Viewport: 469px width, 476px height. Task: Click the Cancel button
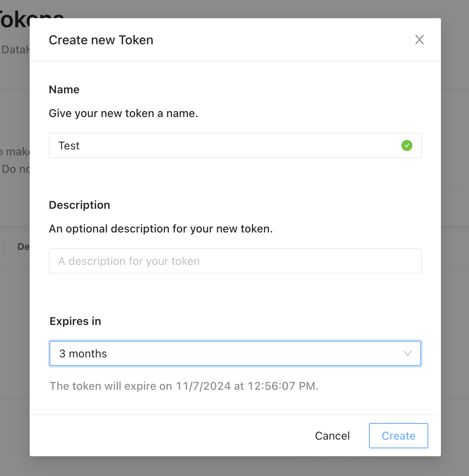[332, 436]
